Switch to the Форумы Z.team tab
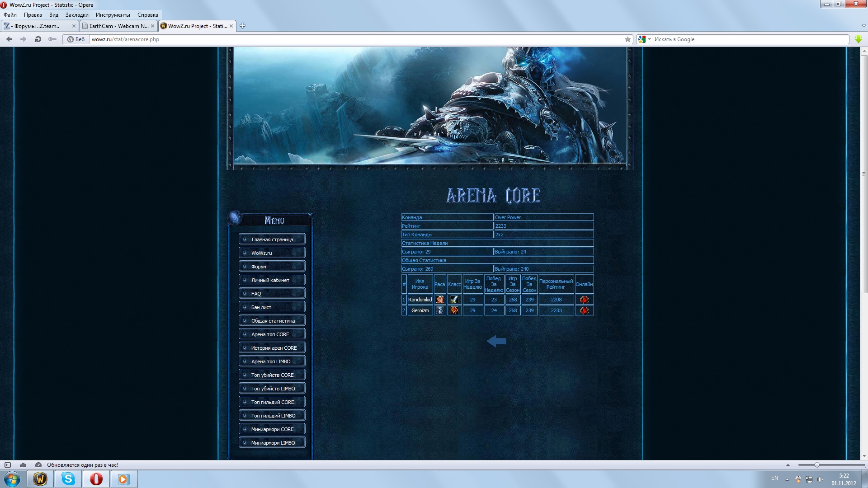 coord(40,26)
